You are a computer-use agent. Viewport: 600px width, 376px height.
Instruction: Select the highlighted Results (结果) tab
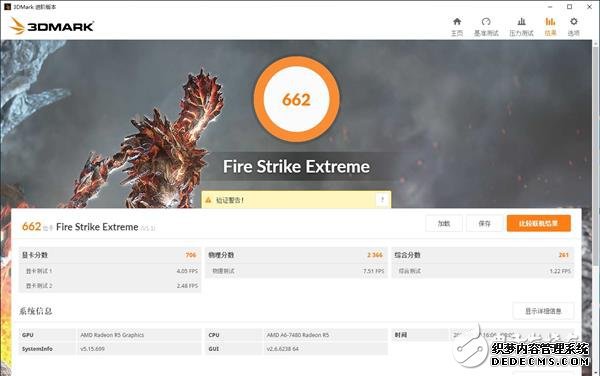tap(550, 27)
